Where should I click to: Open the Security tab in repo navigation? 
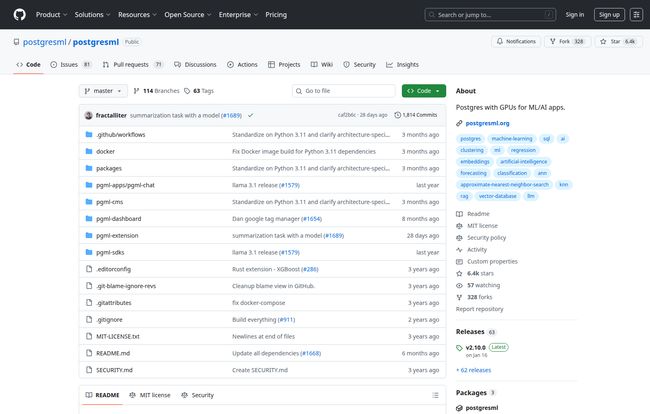[359, 65]
